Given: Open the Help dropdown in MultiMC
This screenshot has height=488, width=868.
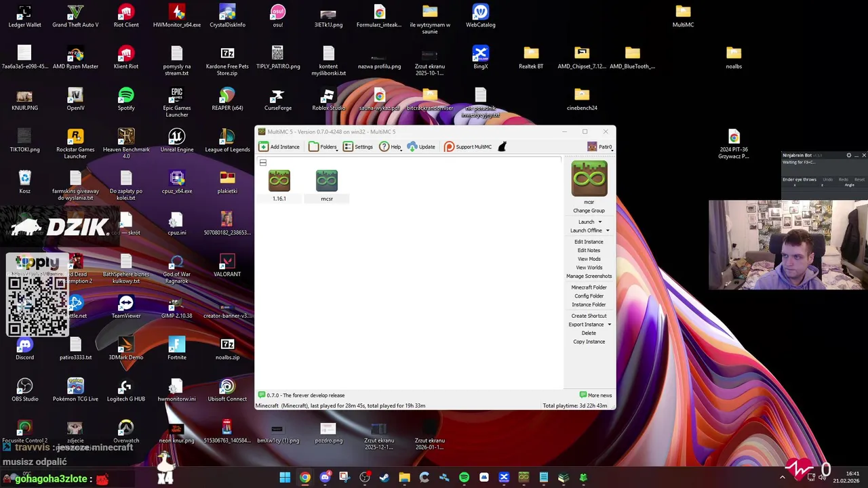Looking at the screenshot, I should coord(391,147).
